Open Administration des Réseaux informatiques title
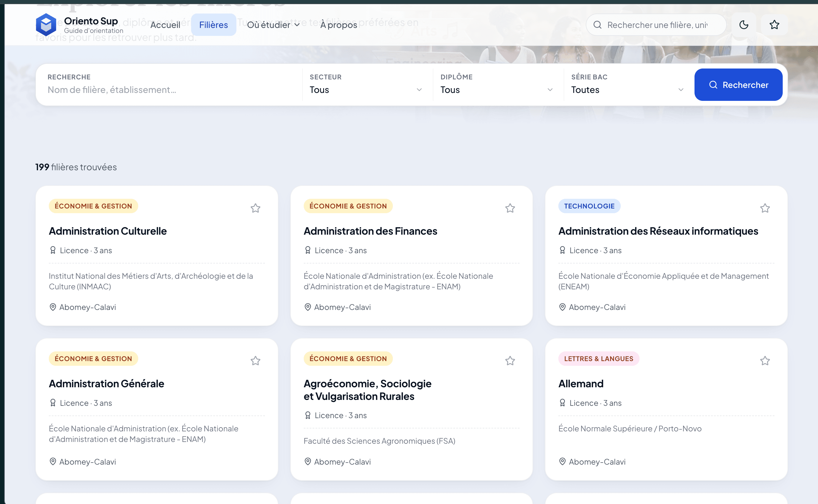 coord(658,231)
